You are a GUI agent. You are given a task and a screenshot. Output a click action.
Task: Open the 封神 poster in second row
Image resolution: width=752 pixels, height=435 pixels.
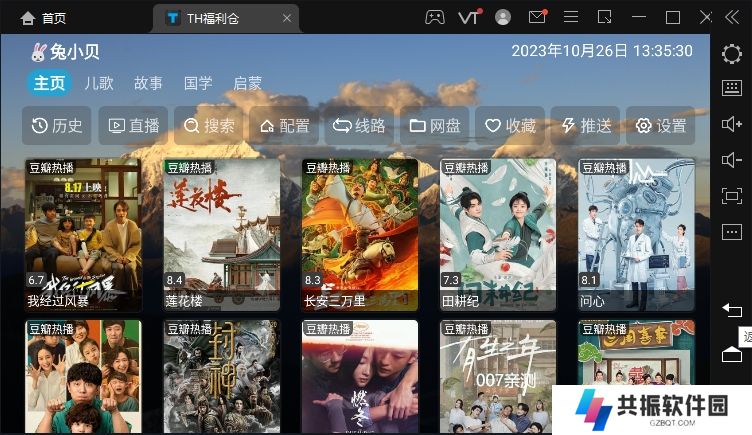[222, 377]
